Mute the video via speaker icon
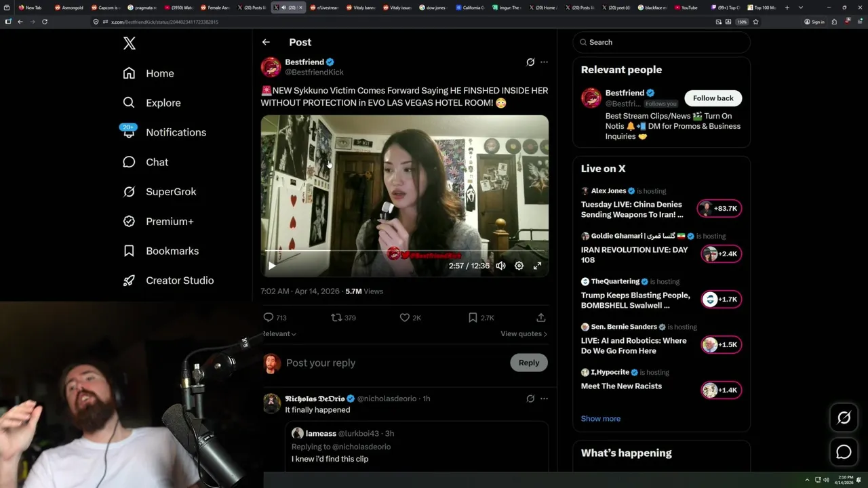868x488 pixels. click(x=500, y=266)
